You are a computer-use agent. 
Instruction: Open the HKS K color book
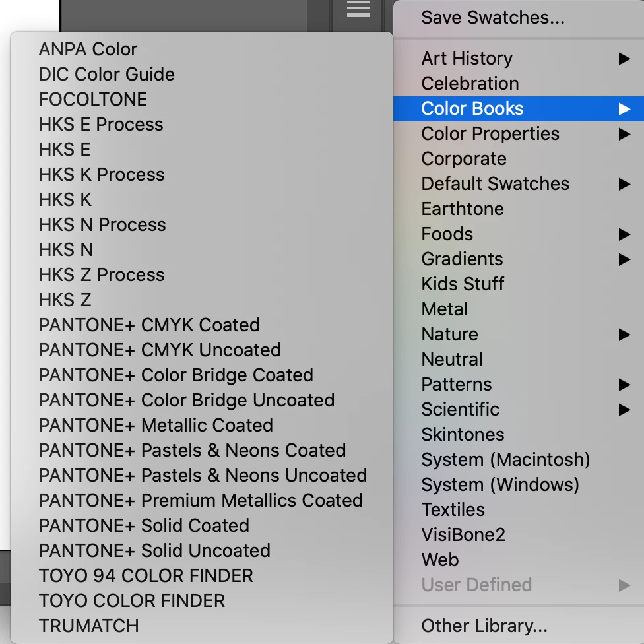point(202,200)
